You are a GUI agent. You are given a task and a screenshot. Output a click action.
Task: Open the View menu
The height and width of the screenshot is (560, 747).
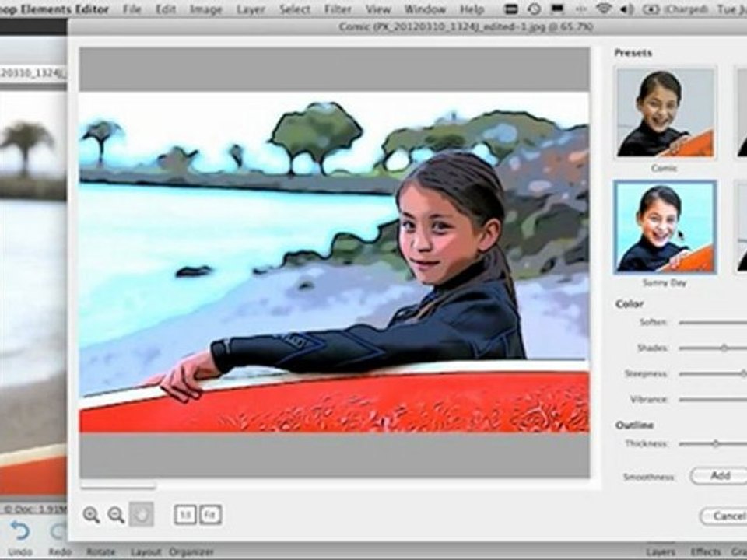coord(378,9)
